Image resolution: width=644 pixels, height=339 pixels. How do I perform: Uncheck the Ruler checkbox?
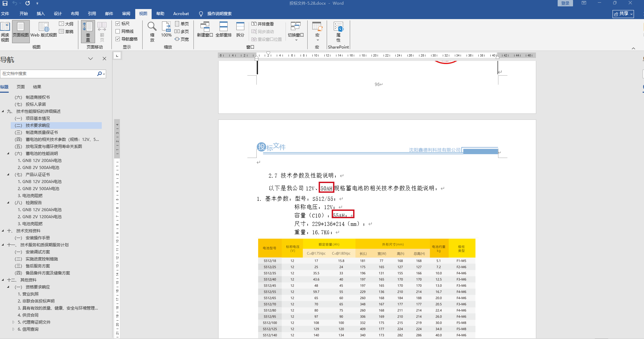118,24
